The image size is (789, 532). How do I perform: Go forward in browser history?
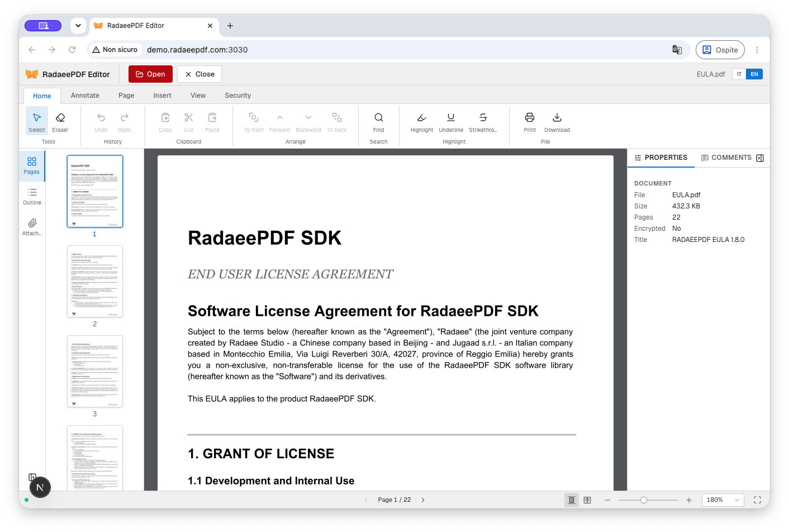coord(52,50)
